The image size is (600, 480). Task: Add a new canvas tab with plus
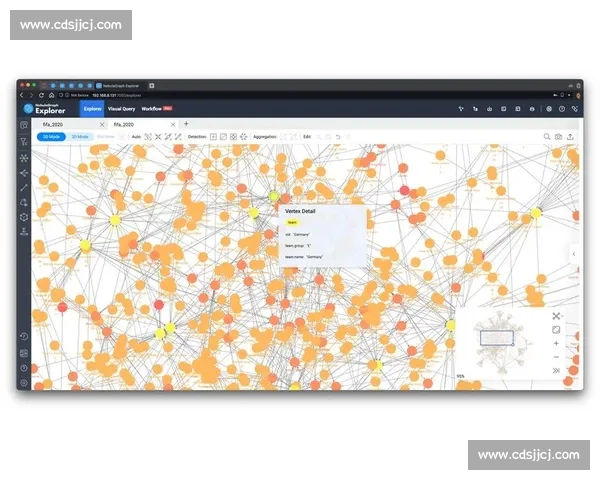[x=185, y=124]
